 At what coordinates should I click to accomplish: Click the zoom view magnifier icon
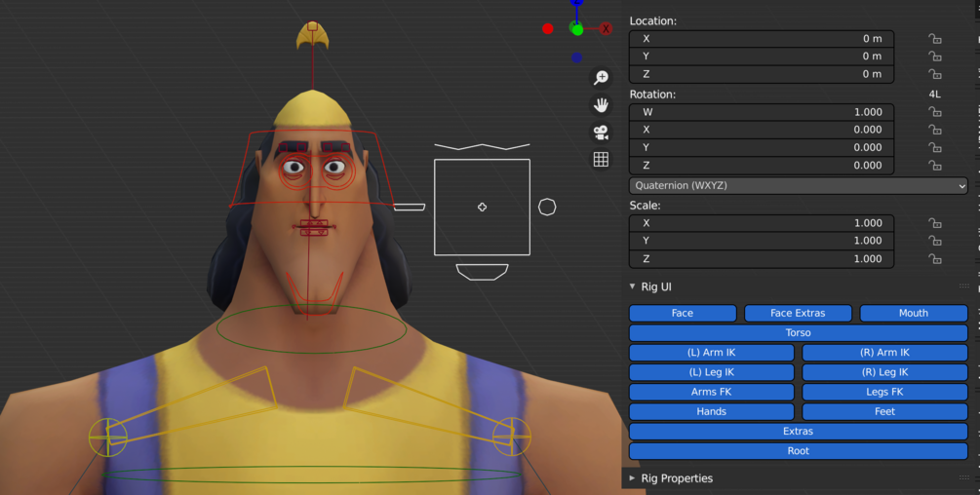point(601,77)
